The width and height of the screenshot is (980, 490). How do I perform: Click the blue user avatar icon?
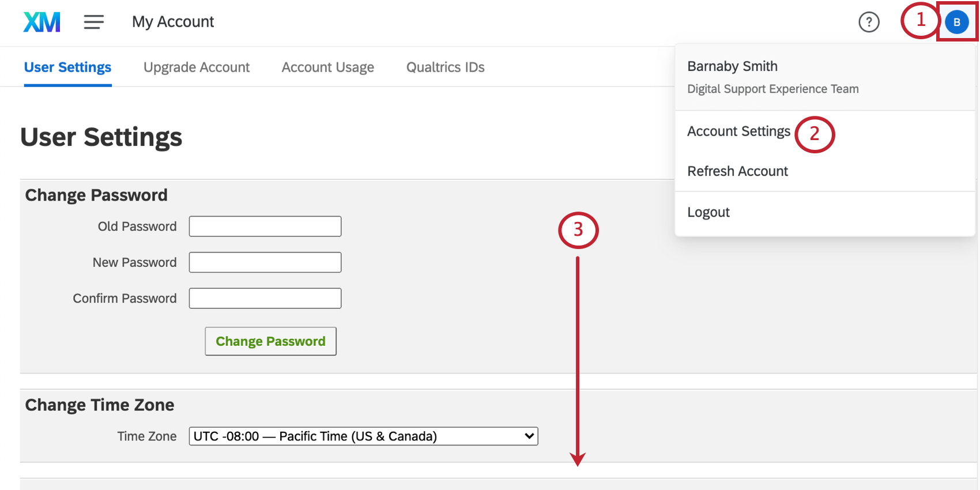[956, 22]
